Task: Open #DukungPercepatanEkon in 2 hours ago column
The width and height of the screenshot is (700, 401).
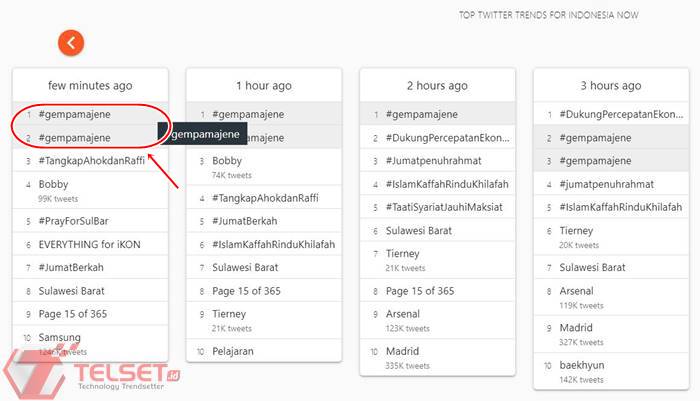Action: click(x=443, y=137)
